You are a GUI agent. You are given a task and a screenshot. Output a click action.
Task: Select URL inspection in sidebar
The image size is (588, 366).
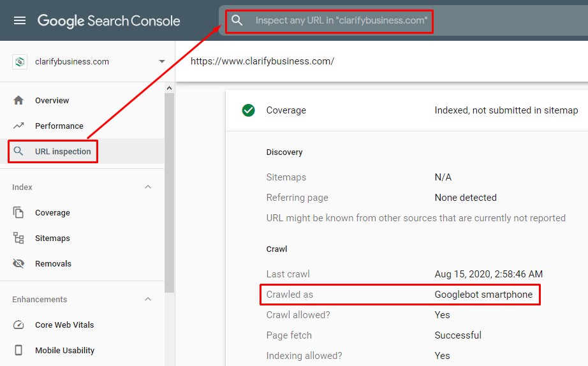pos(63,152)
